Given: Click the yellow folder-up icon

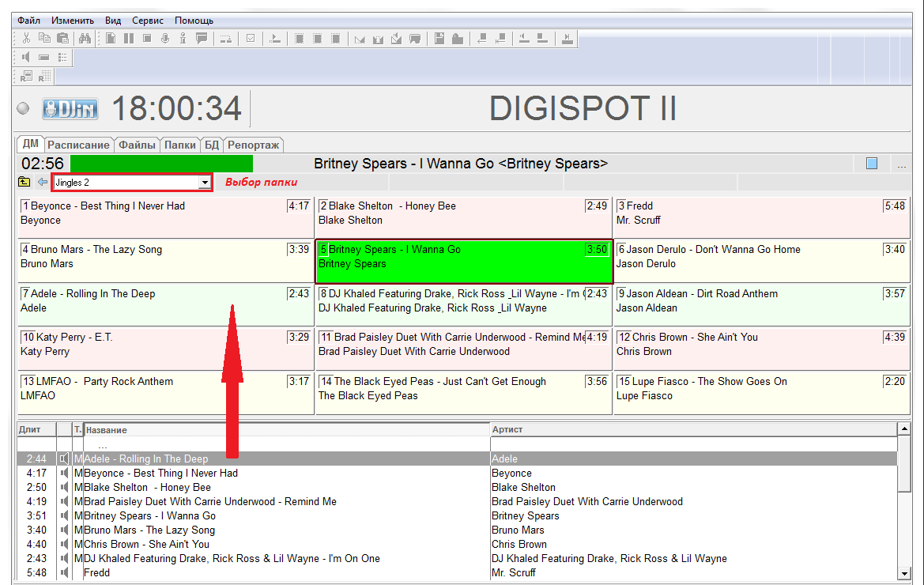Looking at the screenshot, I should click(25, 182).
